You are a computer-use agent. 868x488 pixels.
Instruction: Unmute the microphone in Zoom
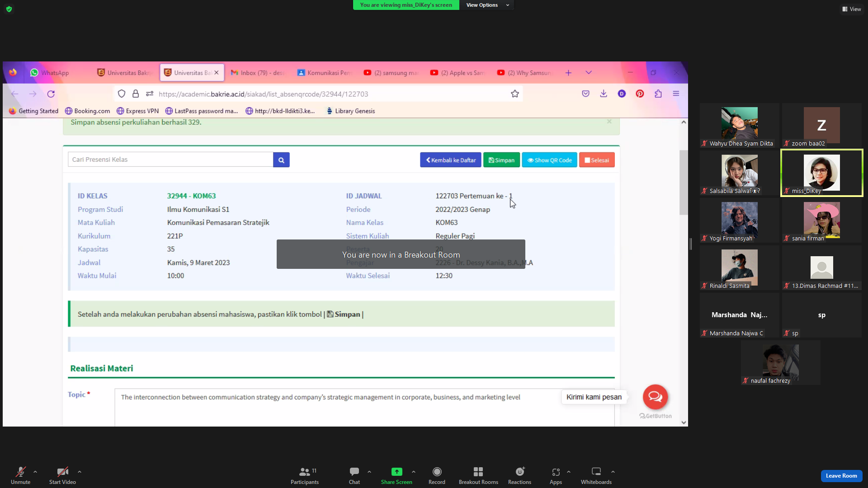(x=20, y=475)
